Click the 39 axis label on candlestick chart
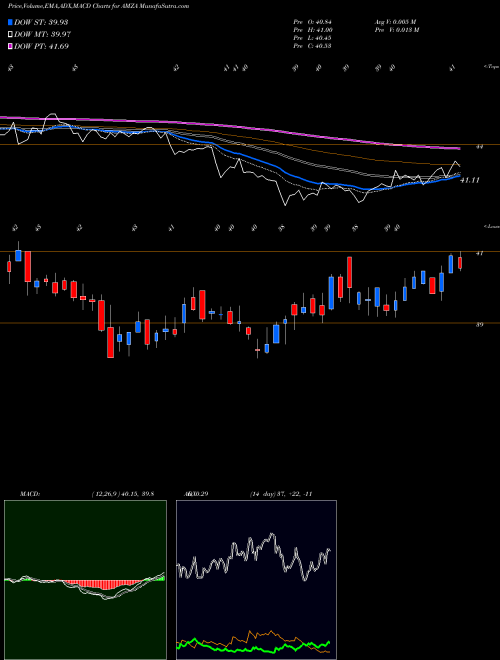Viewport: 500px width, 660px height. [479, 325]
